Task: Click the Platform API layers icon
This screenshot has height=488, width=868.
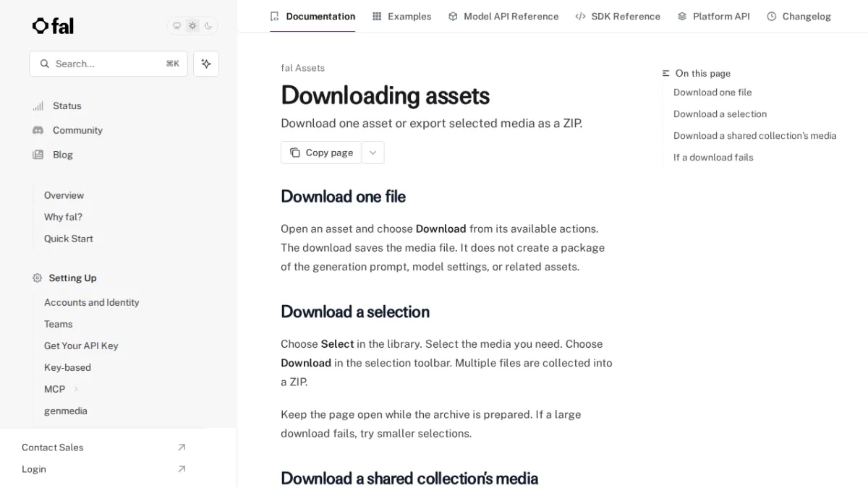Action: (682, 16)
